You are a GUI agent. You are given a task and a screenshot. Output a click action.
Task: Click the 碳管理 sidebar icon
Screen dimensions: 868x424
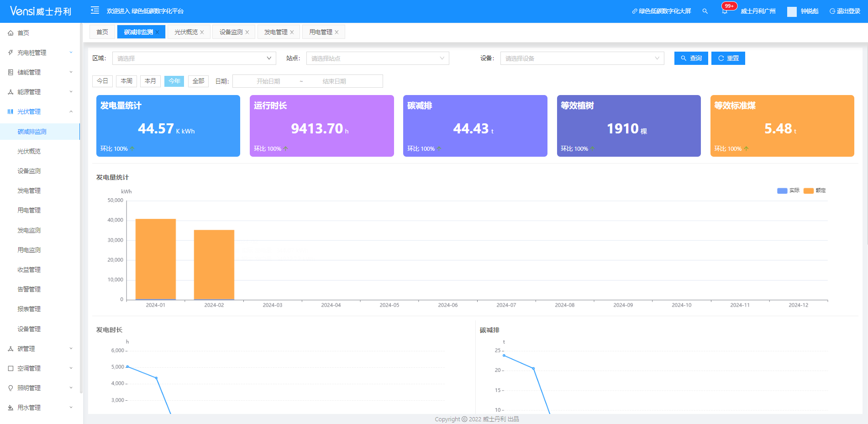click(11, 349)
